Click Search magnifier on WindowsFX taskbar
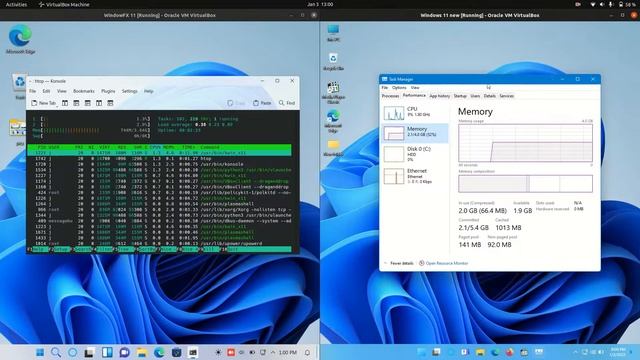 (x=56, y=352)
